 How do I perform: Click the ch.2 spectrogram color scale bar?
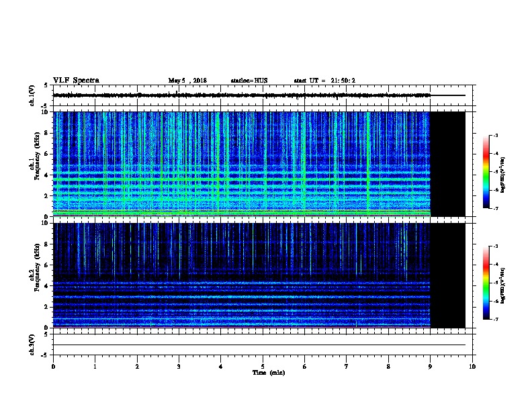click(x=486, y=283)
